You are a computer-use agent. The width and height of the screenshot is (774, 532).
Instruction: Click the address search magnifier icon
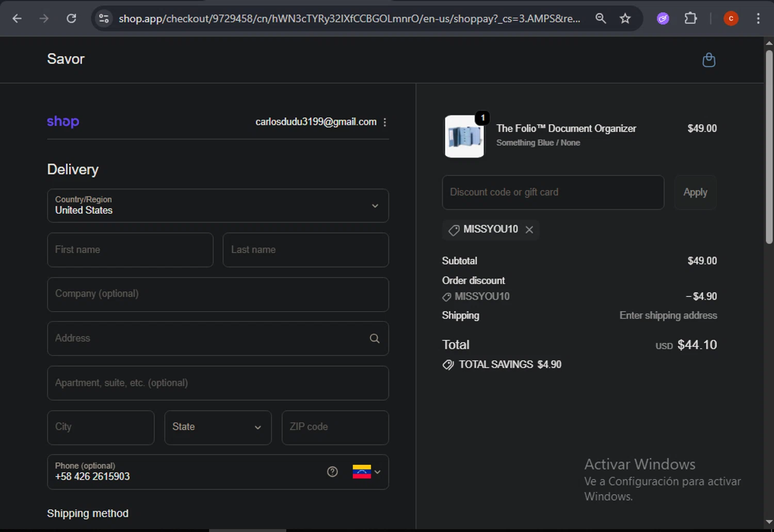pyautogui.click(x=375, y=338)
